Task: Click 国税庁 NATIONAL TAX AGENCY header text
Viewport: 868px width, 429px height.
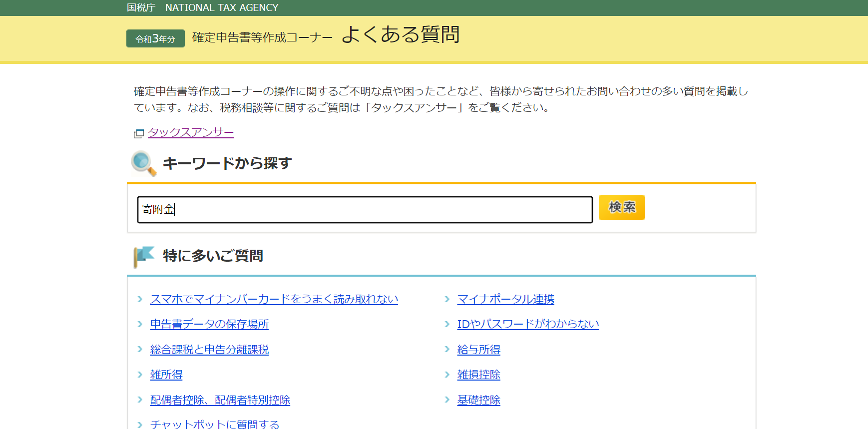Action: pyautogui.click(x=202, y=7)
